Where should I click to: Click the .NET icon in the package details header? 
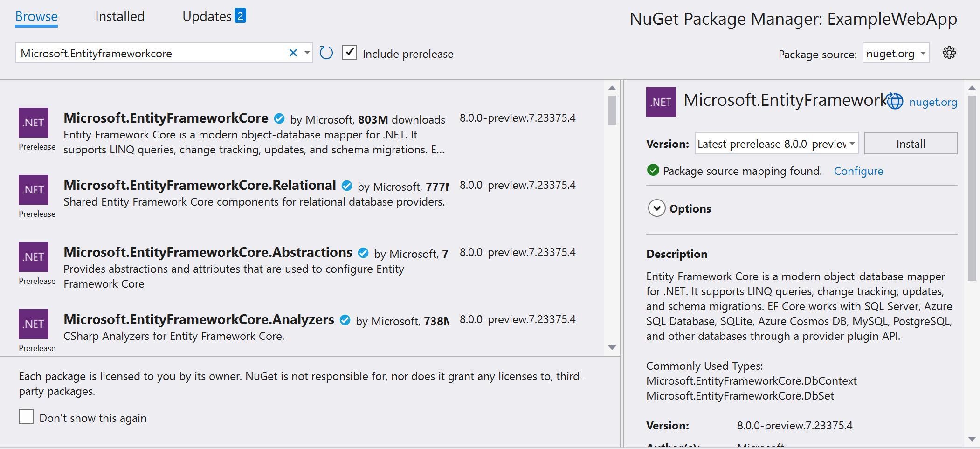click(x=661, y=102)
